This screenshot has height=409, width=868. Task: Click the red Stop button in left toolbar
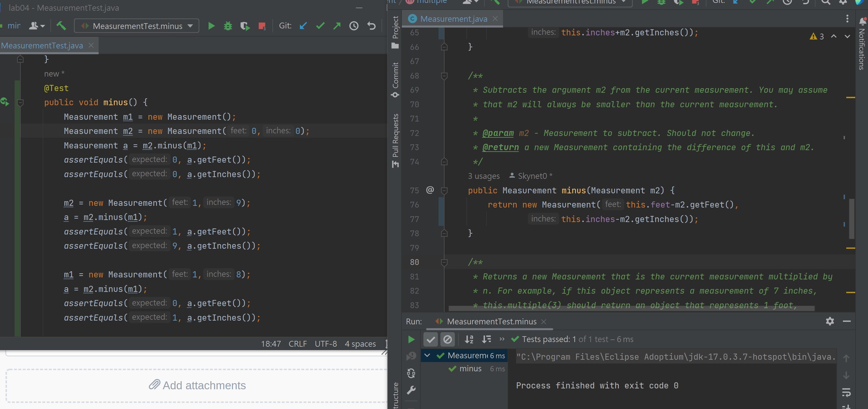(261, 26)
